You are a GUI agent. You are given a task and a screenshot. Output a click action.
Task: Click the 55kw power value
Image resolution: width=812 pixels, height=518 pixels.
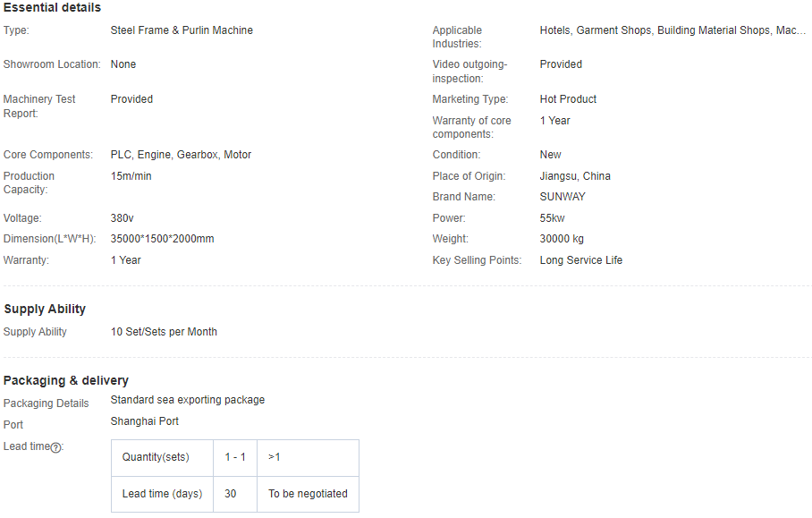click(552, 218)
